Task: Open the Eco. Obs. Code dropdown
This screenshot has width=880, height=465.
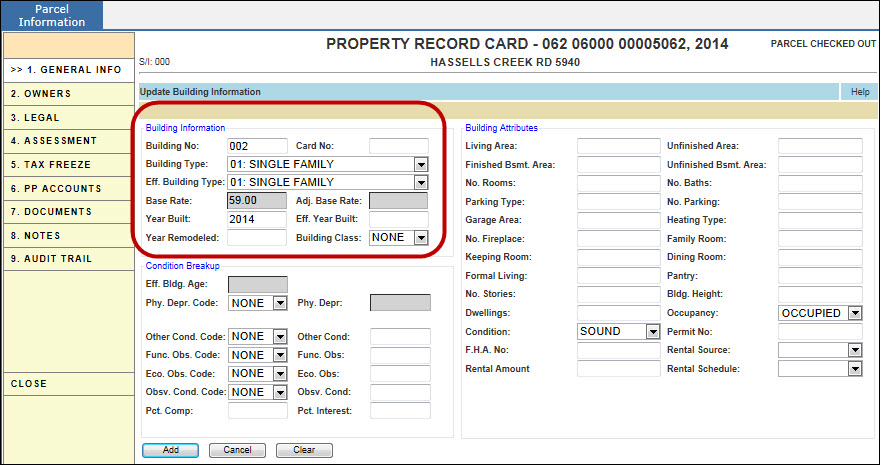Action: click(280, 374)
